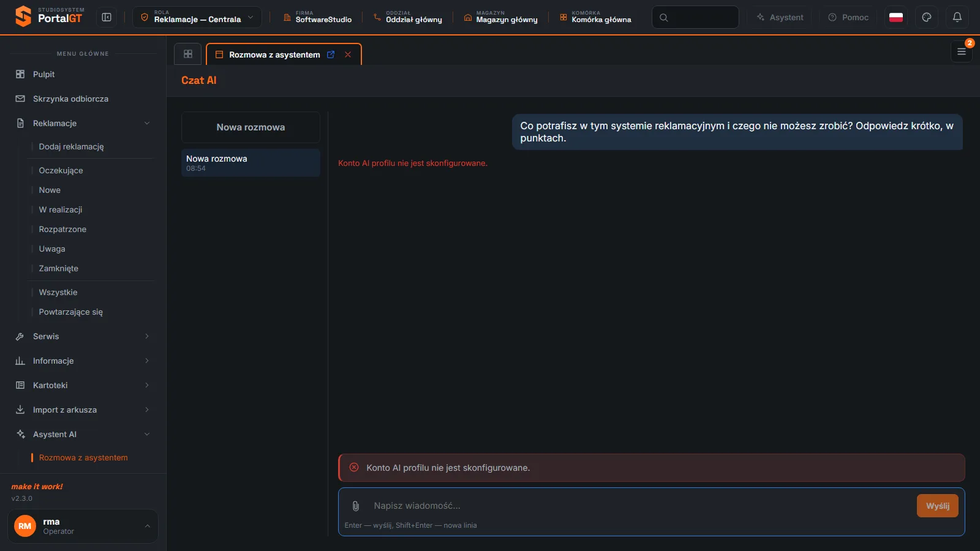Open the hamburger menu with badge
The image size is (980, 551).
point(962,51)
